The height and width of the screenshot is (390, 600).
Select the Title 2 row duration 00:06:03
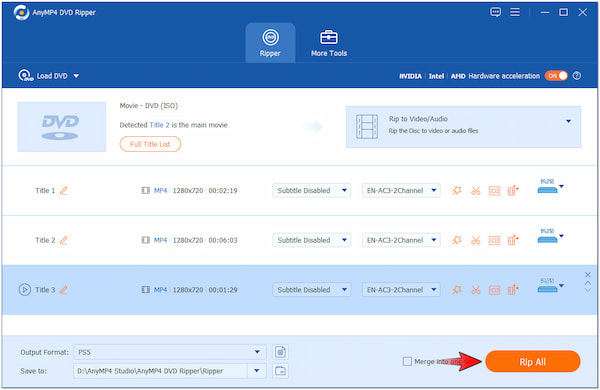click(223, 240)
